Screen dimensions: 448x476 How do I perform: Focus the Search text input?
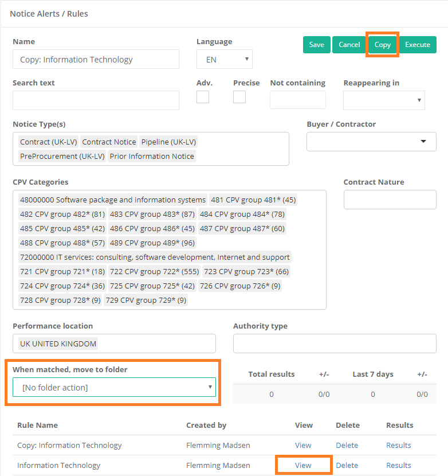(x=96, y=100)
